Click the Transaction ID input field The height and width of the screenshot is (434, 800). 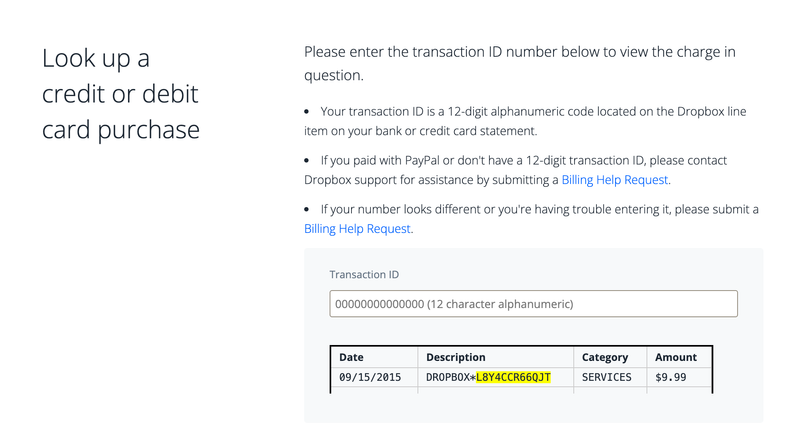point(533,304)
